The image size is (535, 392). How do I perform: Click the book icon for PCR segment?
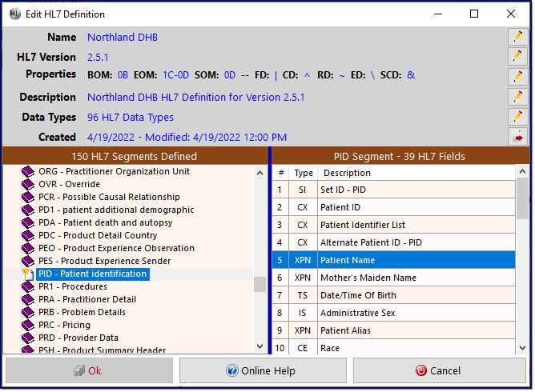click(x=28, y=197)
